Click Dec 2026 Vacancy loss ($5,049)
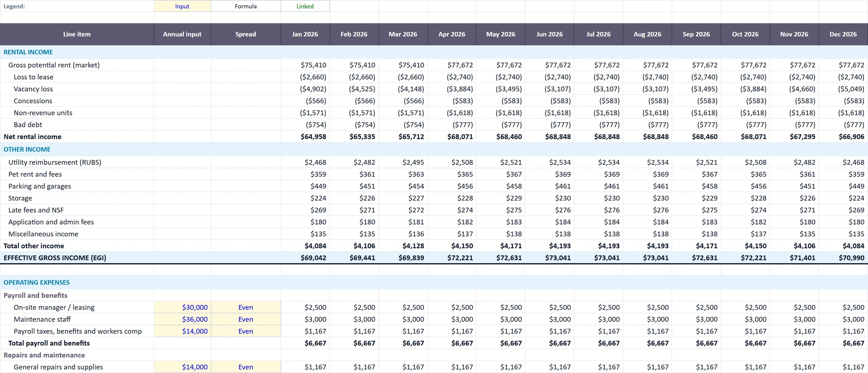Image resolution: width=868 pixels, height=373 pixels. [843, 89]
